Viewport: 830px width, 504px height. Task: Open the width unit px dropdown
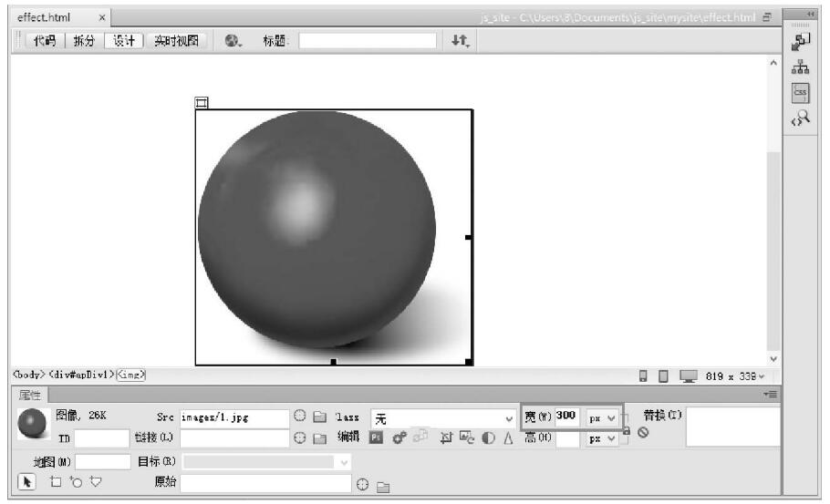point(603,417)
